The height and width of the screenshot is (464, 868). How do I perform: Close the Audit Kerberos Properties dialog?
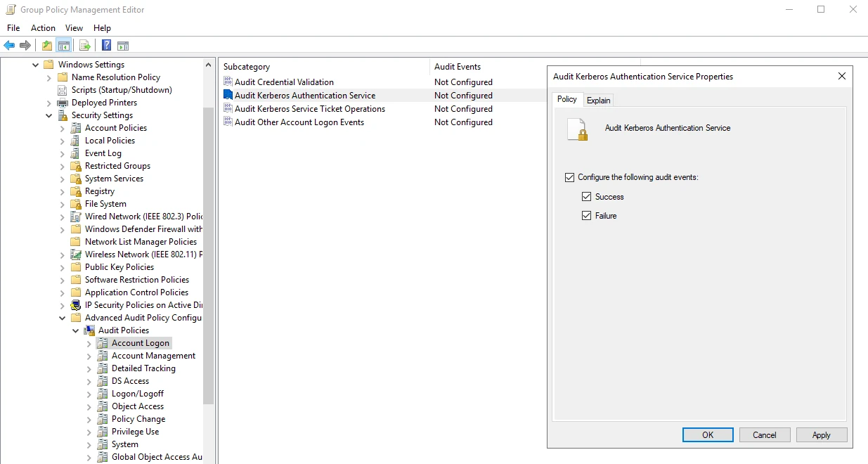tap(842, 77)
